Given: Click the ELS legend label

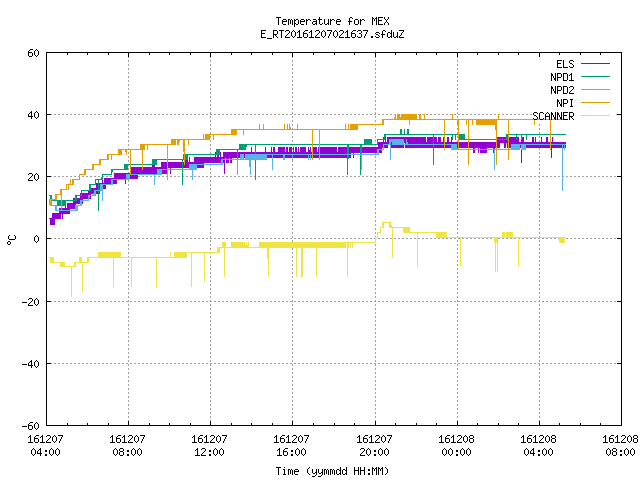Looking at the screenshot, I should pos(565,64).
